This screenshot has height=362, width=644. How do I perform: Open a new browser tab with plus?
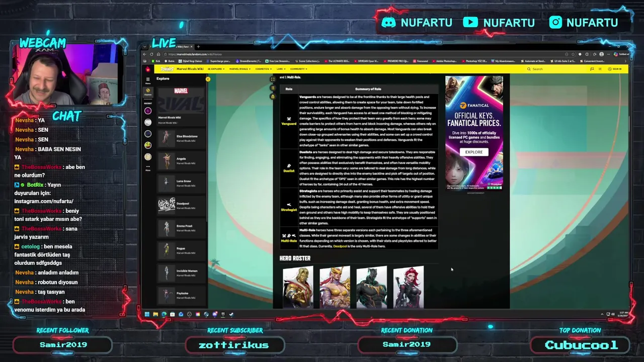[x=198, y=47]
